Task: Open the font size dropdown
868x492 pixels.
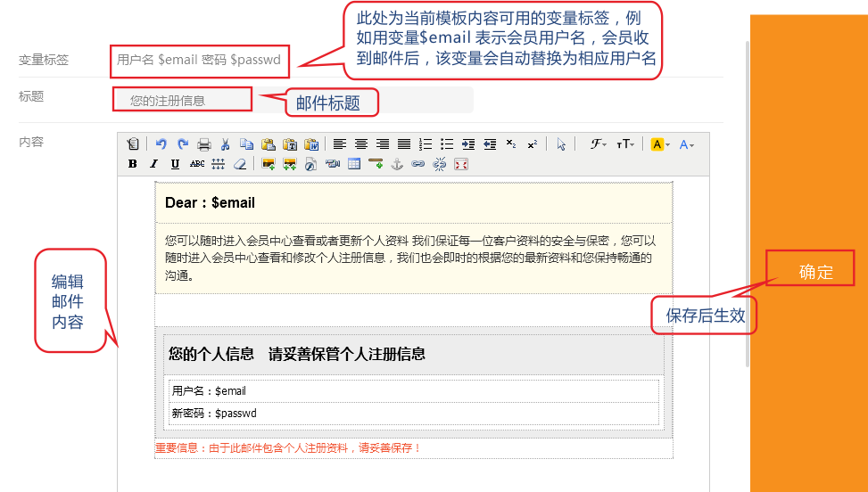Action: click(x=625, y=144)
